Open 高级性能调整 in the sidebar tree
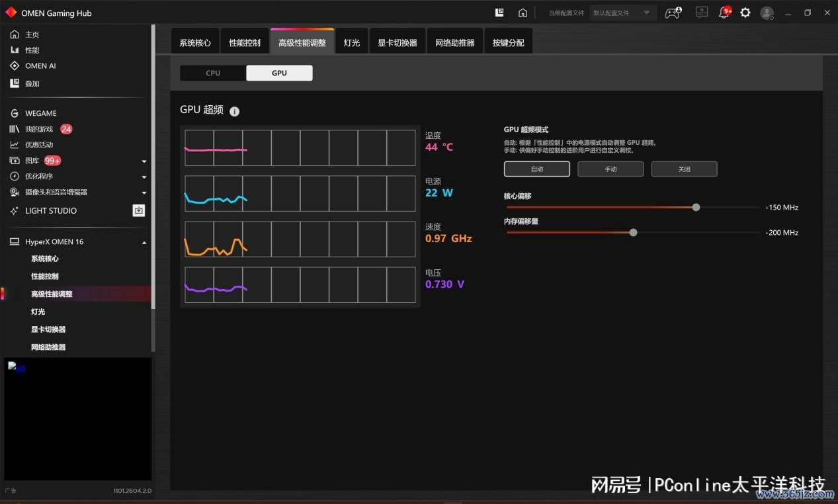838x504 pixels. 52,294
